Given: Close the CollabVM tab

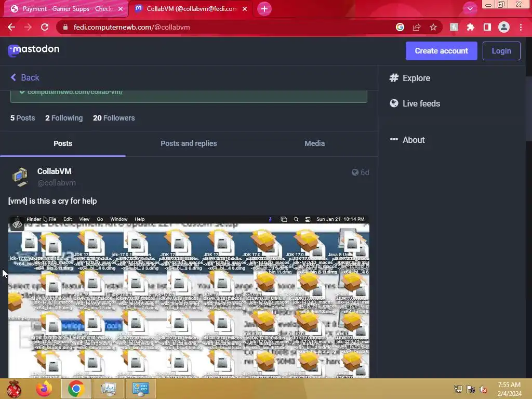Looking at the screenshot, I should [x=245, y=9].
